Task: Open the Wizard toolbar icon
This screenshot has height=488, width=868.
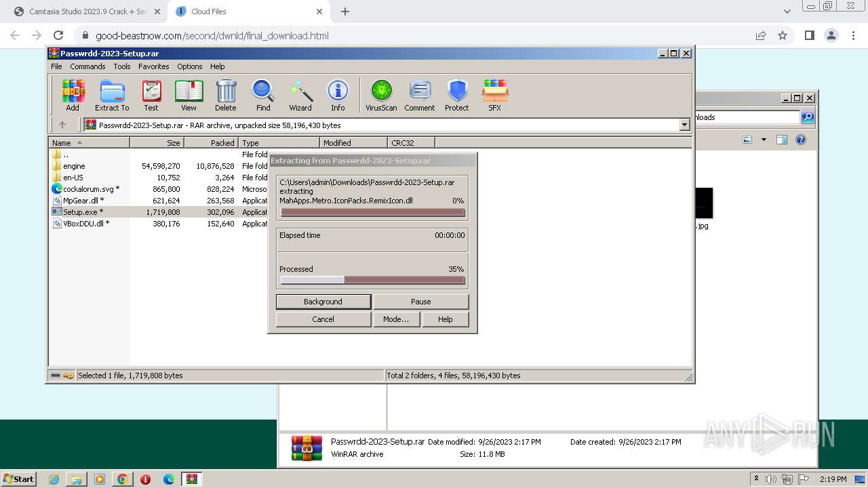Action: click(300, 95)
